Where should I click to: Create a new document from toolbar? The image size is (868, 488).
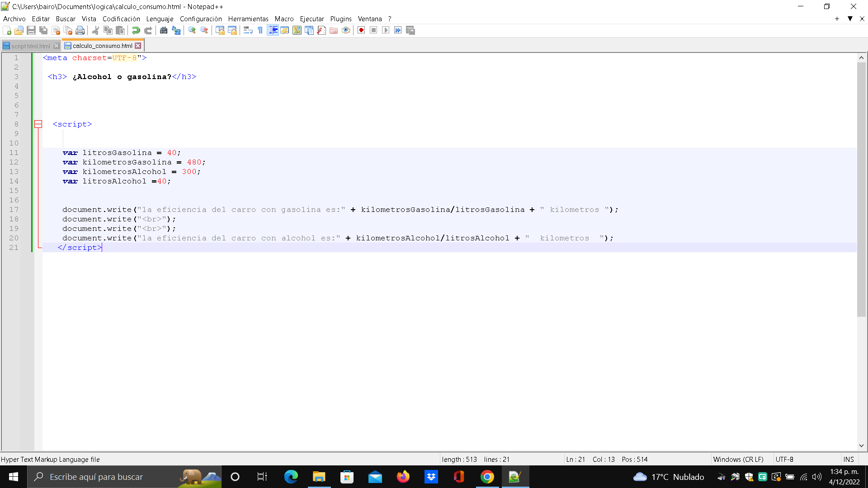coord(7,30)
